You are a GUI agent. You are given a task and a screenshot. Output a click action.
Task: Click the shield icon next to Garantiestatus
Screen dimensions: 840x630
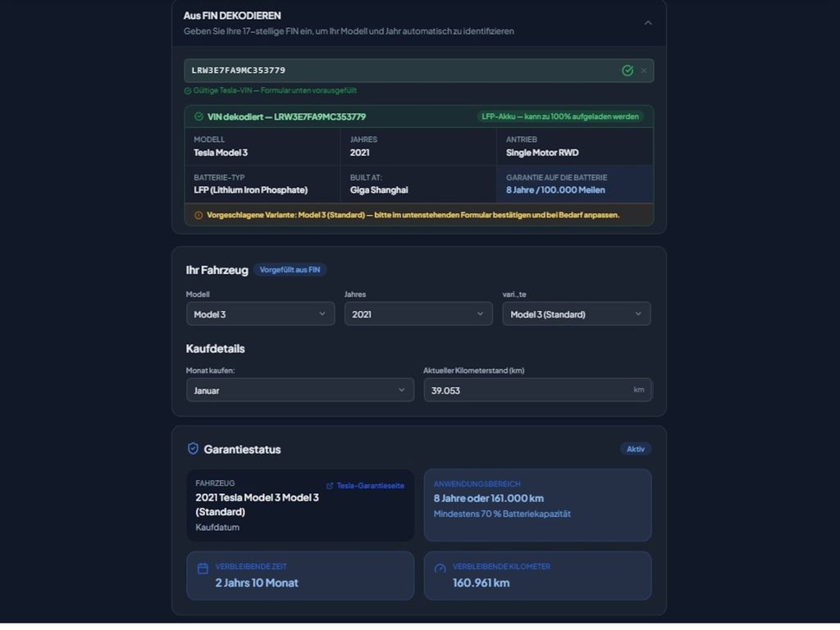[x=194, y=449]
